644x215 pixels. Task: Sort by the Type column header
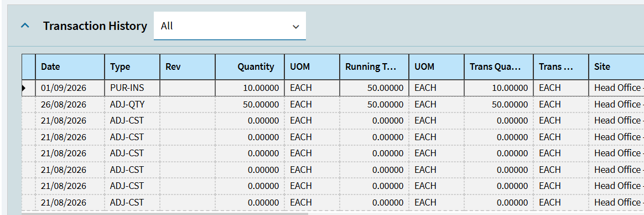(x=132, y=66)
